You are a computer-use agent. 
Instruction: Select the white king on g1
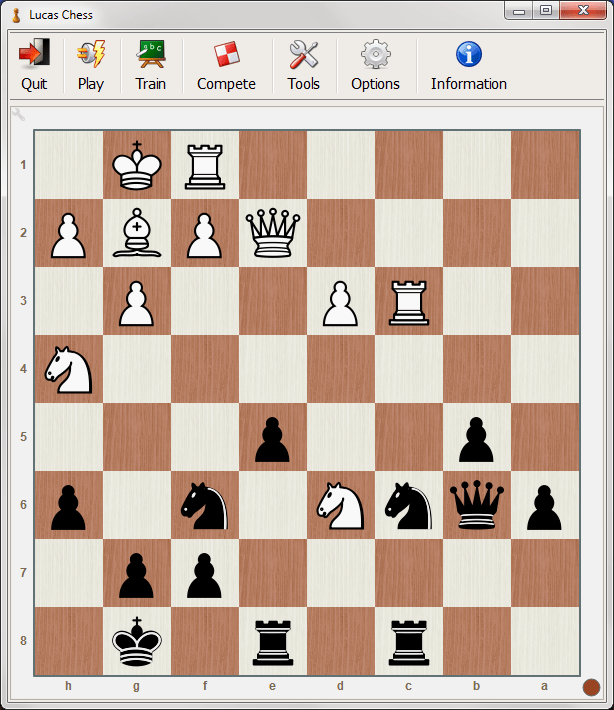tap(136, 165)
